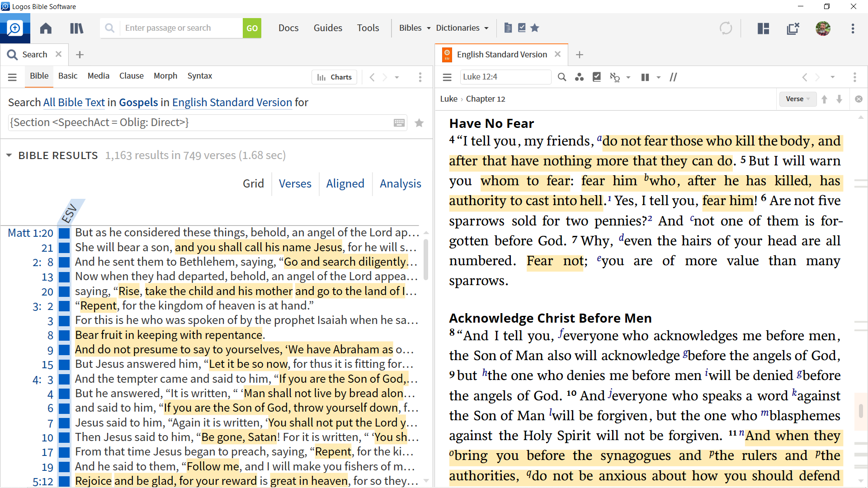The width and height of the screenshot is (868, 488).
Task: Open the Search panel hamburger menu
Action: [x=12, y=77]
